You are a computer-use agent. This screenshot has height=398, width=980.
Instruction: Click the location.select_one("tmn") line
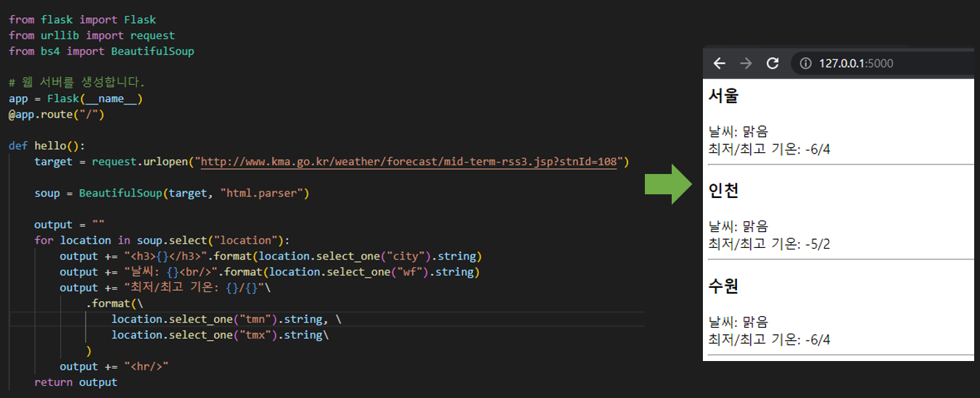(226, 319)
